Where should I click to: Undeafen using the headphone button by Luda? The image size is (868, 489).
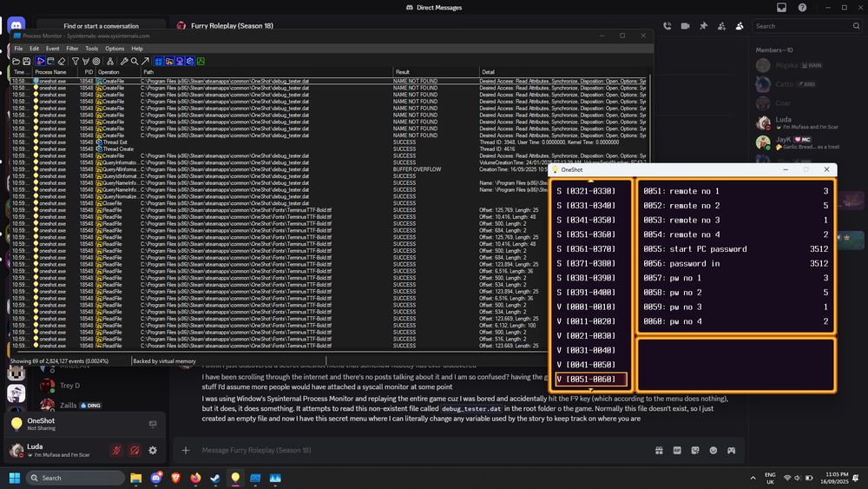[x=135, y=450]
